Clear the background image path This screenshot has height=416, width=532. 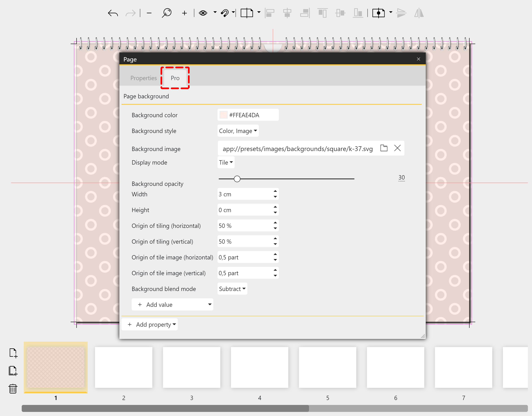(397, 148)
